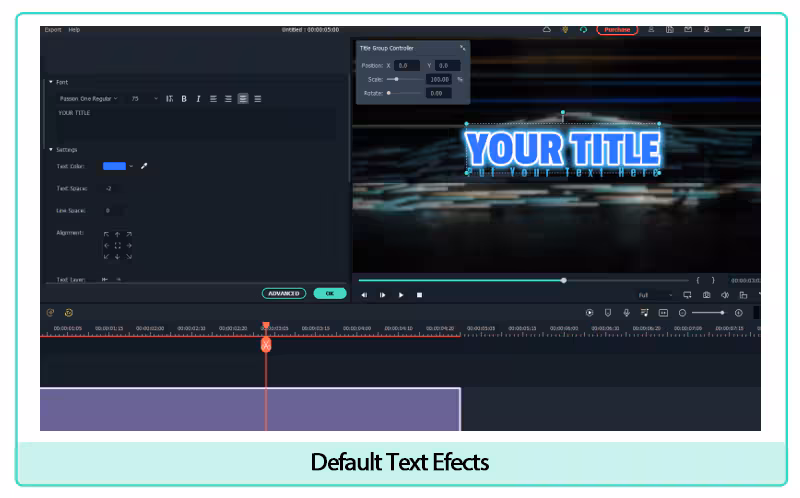Screen dimensions: 800x498
Task: Click the text spacing adjust icon
Action: point(169,99)
